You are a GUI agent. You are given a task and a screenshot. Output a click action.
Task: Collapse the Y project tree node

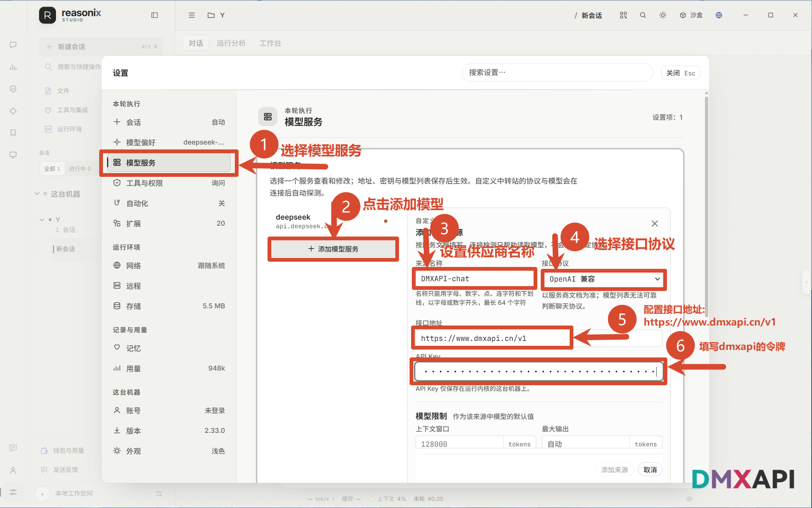click(x=42, y=220)
